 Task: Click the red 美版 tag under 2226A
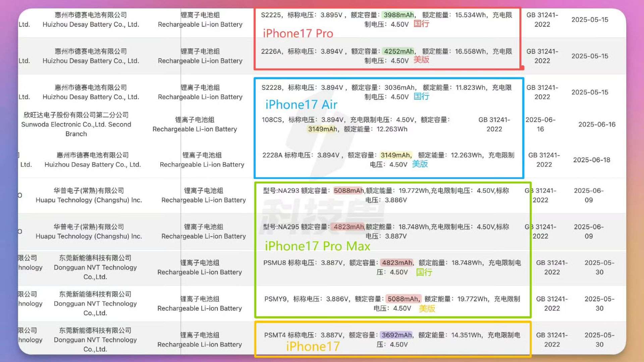click(x=421, y=60)
